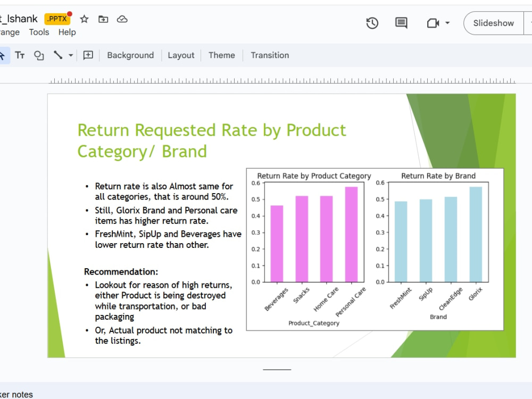Click the slide title 'Return Requested Rate by Product'

(x=212, y=130)
